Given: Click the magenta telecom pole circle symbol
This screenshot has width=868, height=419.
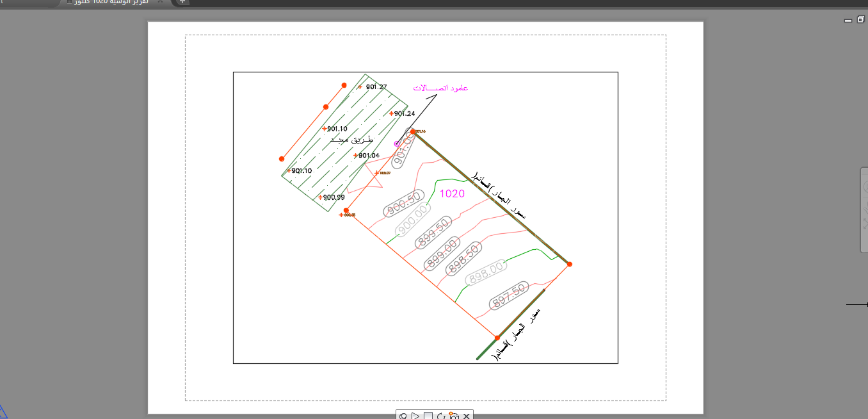Looking at the screenshot, I should 397,144.
